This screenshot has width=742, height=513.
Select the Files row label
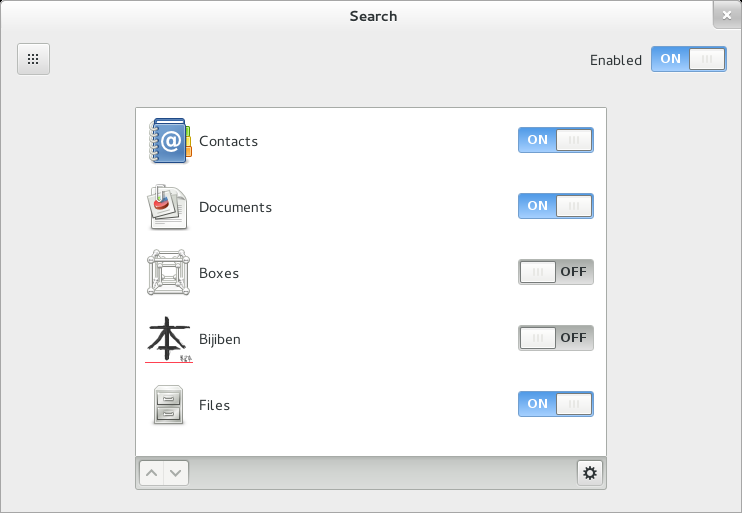coord(214,405)
